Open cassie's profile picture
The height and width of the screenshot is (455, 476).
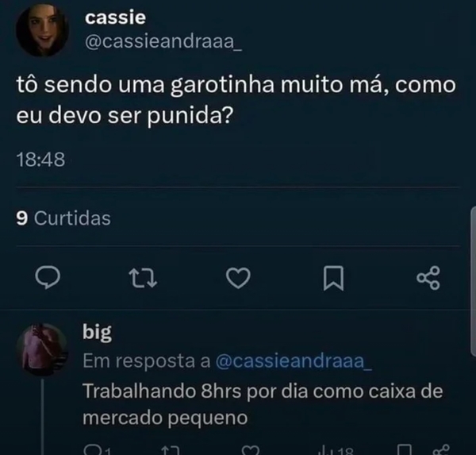[x=42, y=31]
